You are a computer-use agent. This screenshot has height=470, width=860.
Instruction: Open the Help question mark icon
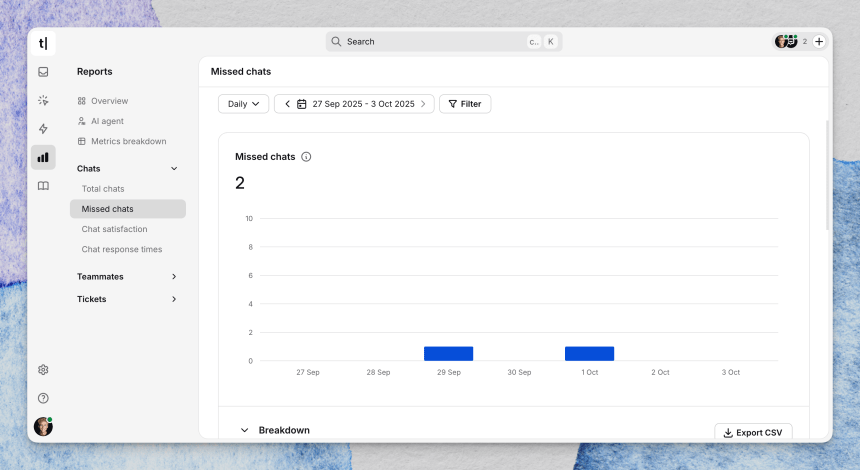(43, 398)
